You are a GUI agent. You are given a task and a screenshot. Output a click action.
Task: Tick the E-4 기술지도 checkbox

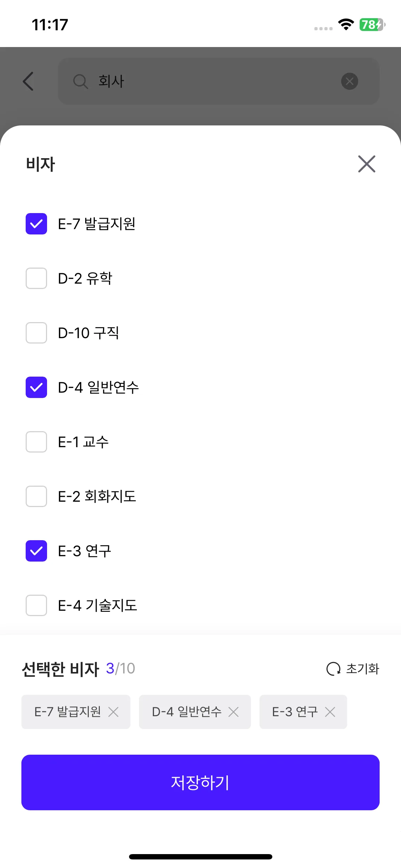[x=36, y=605]
